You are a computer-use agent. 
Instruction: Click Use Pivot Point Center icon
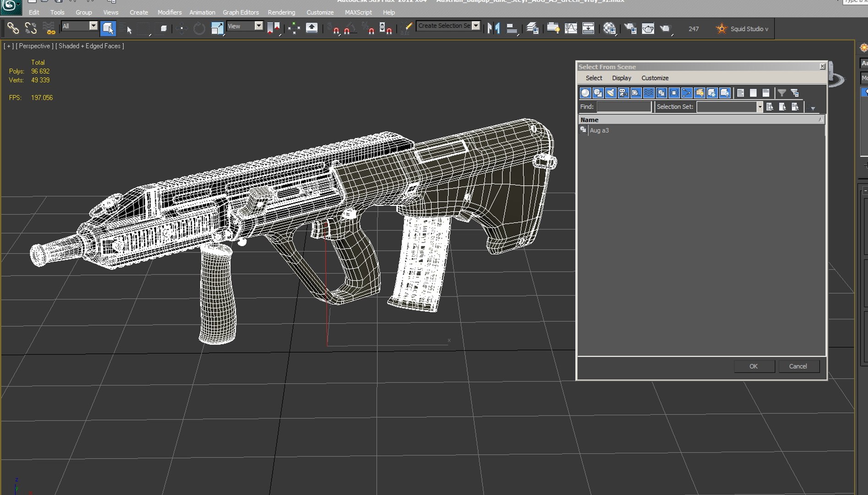tap(274, 28)
